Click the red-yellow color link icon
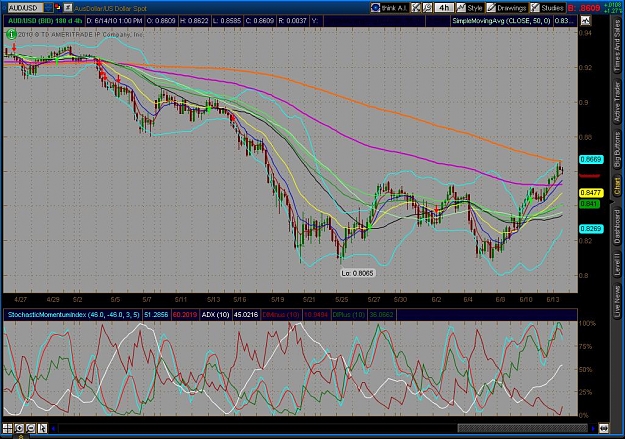The image size is (625, 439). [x=58, y=7]
